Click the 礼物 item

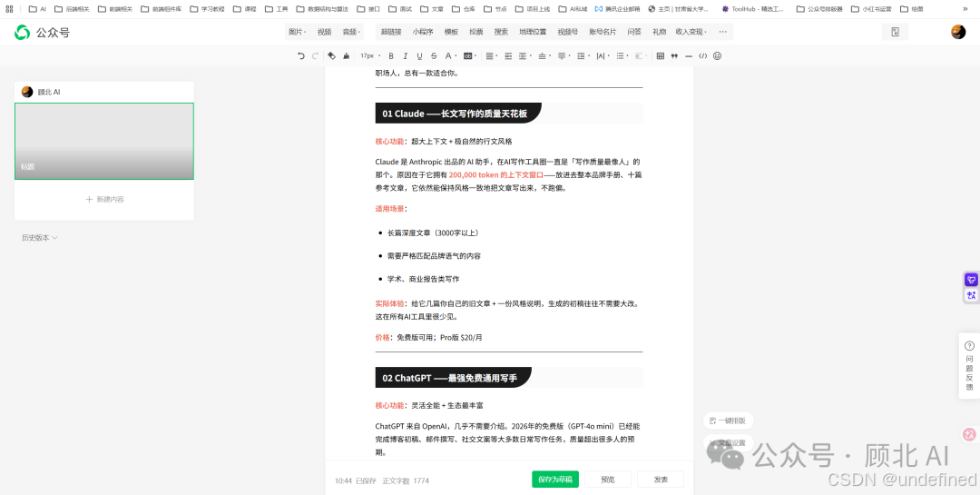659,32
